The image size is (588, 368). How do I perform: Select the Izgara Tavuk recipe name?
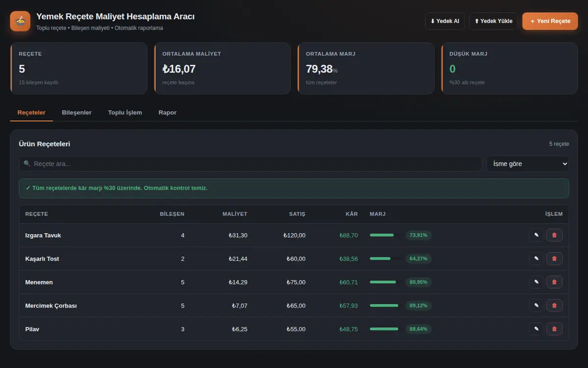coord(43,236)
